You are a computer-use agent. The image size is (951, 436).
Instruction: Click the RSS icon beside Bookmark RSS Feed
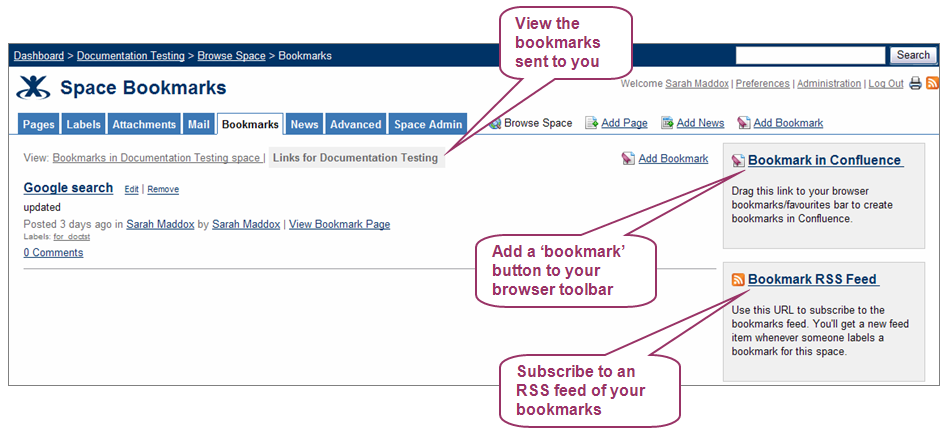738,280
